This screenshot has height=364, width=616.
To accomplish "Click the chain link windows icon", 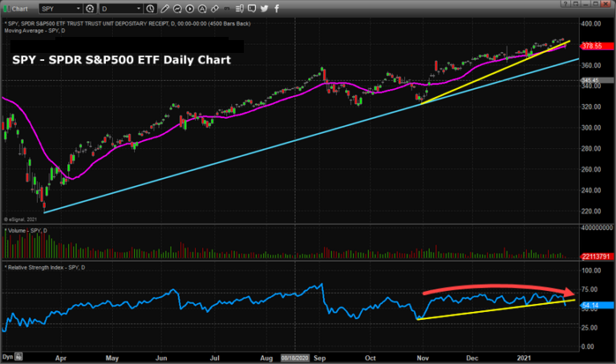I will [214, 9].
